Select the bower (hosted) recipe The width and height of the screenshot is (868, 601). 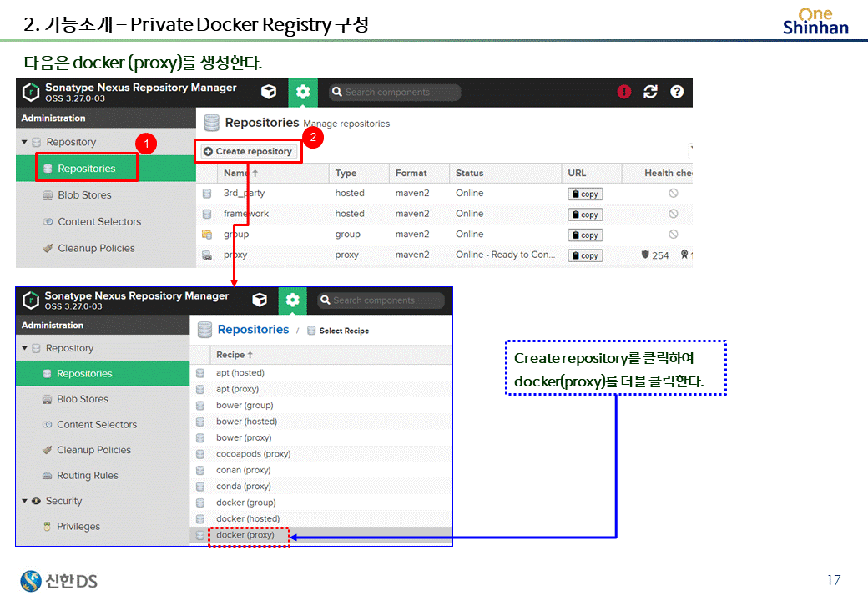pyautogui.click(x=321, y=422)
